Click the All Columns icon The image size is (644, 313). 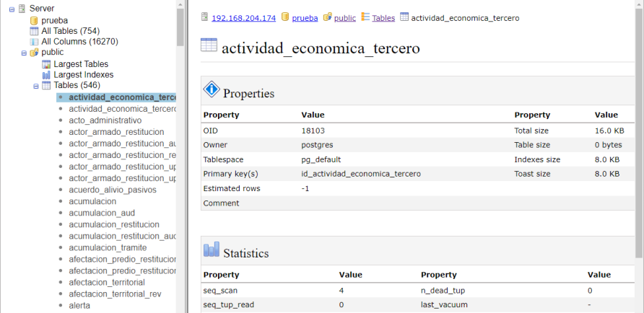pyautogui.click(x=34, y=42)
